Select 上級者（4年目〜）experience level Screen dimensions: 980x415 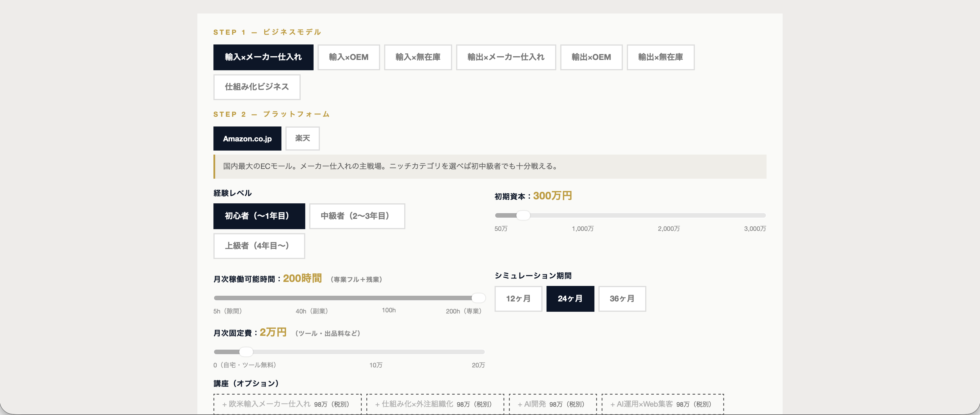[x=259, y=246]
